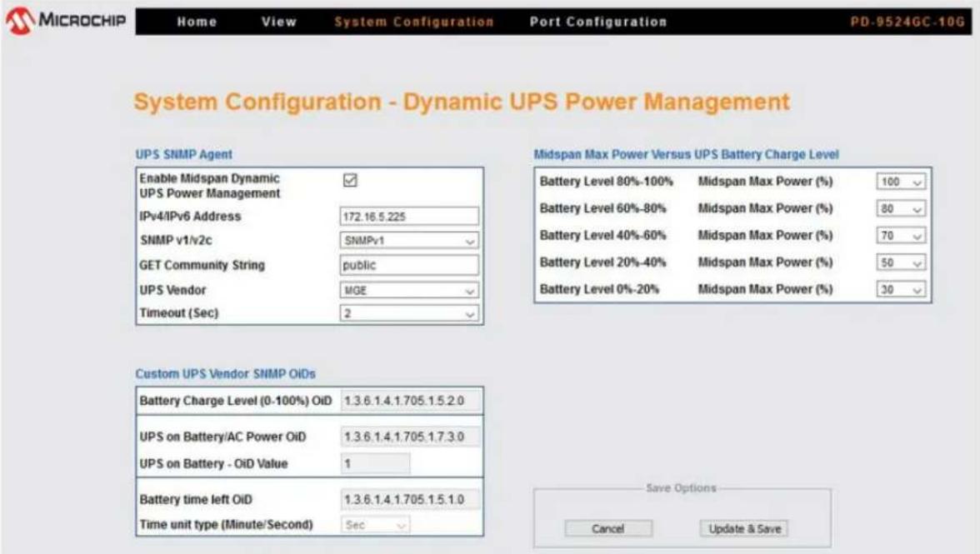This screenshot has width=980, height=554.
Task: Open the SNMP v1/v2c dropdown
Action: [409, 241]
